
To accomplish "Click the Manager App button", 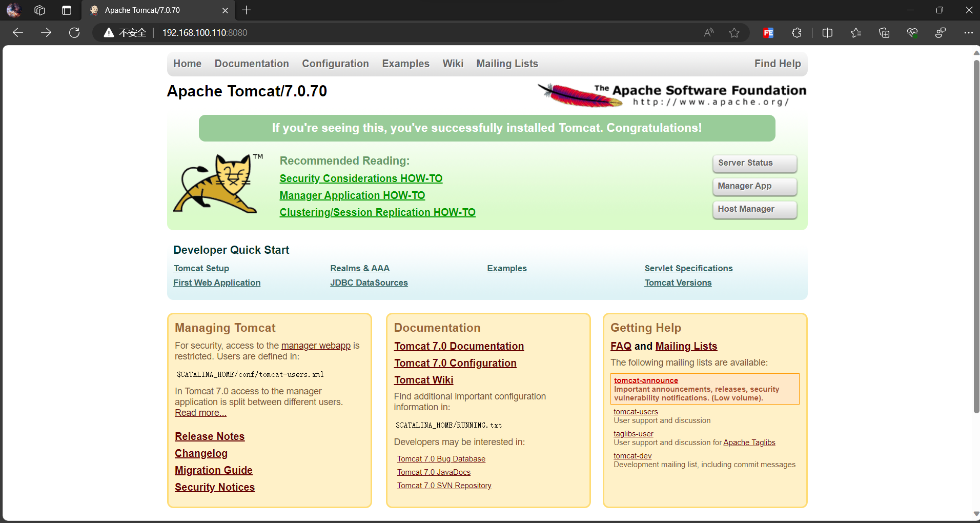I will click(x=754, y=186).
